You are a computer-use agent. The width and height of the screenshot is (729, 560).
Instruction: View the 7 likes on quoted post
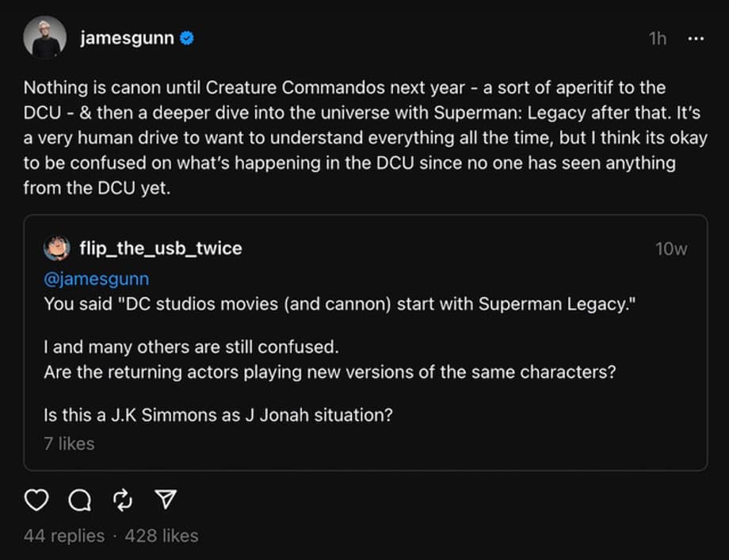pos(69,444)
